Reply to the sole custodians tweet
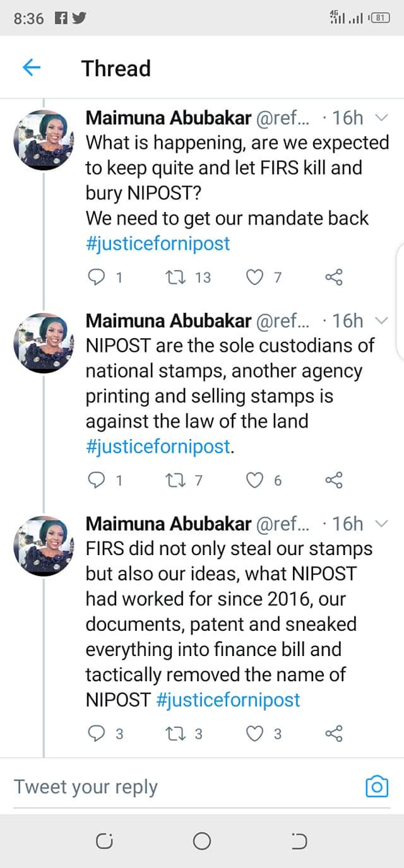Viewport: 404px width, 868px height. [x=96, y=480]
